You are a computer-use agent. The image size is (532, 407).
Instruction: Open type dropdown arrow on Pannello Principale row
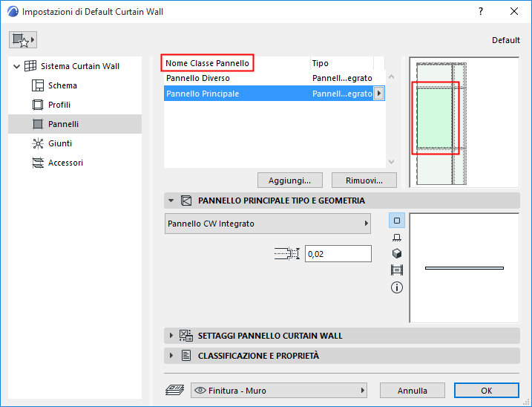point(379,94)
